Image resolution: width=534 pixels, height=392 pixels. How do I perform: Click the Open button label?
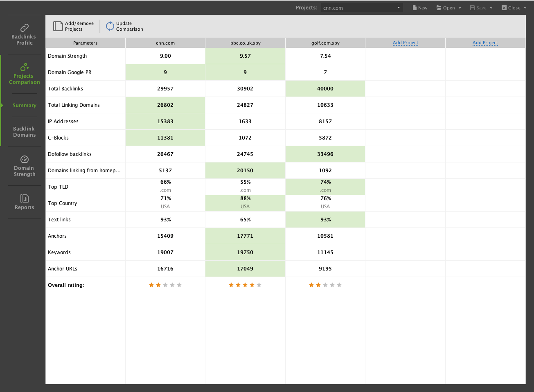coord(449,8)
